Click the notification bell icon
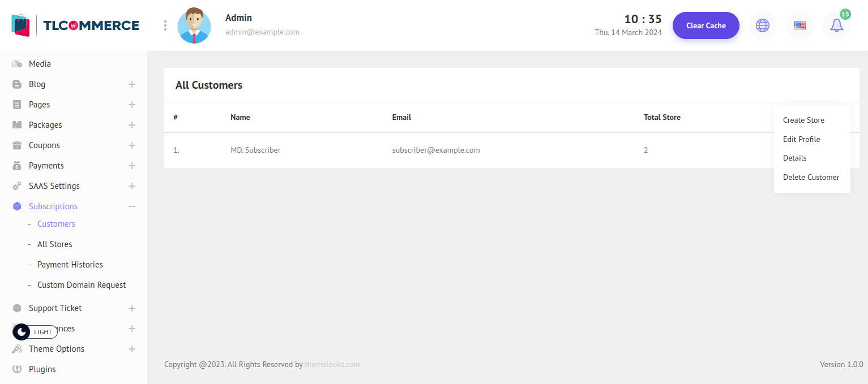Viewport: 868px width, 384px height. point(836,25)
